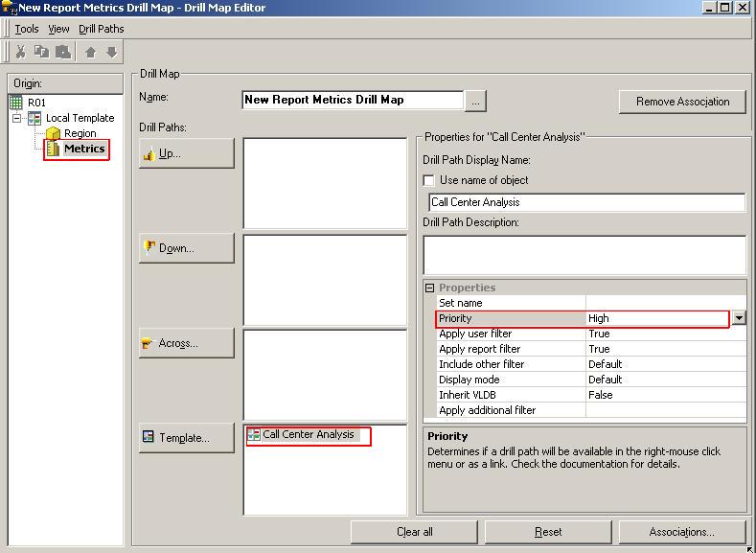
Task: Click the Copy toolbar icon
Action: tap(41, 52)
